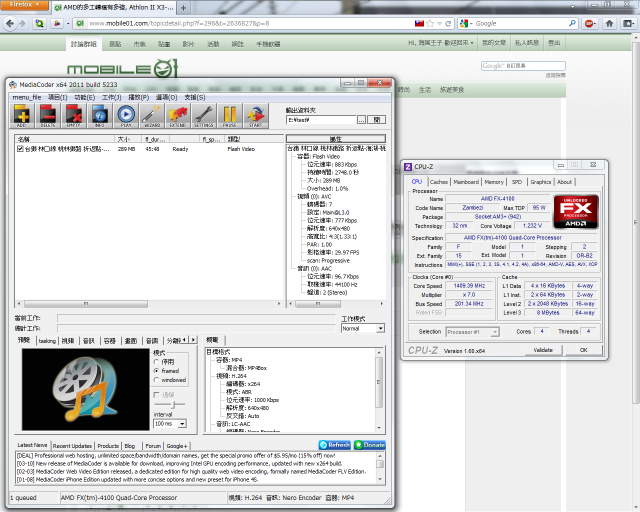Click the START transcoding icon
The image size is (640, 512).
pyautogui.click(x=256, y=116)
